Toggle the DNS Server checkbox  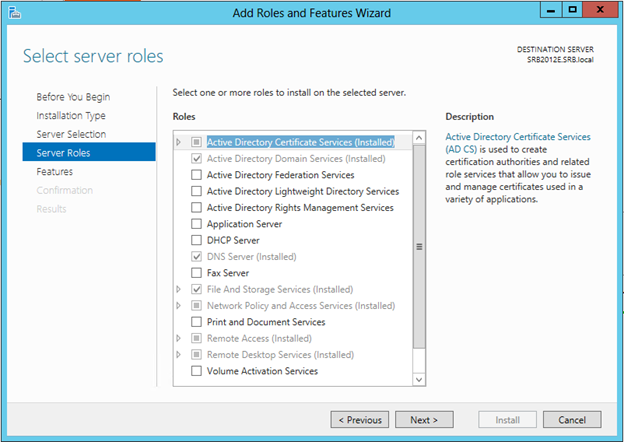point(196,256)
